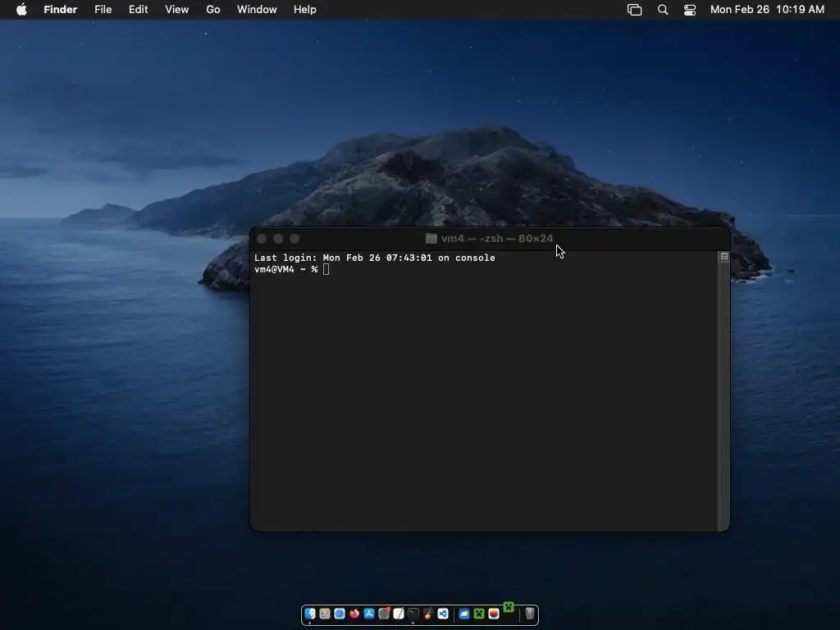
Task: Click the Terminal scrollbar split pane button
Action: point(724,257)
